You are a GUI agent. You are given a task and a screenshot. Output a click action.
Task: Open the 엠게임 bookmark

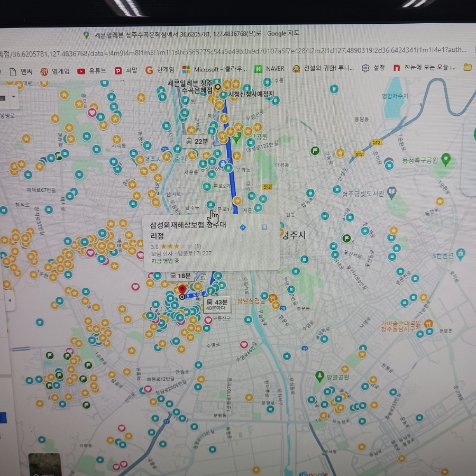coord(55,71)
